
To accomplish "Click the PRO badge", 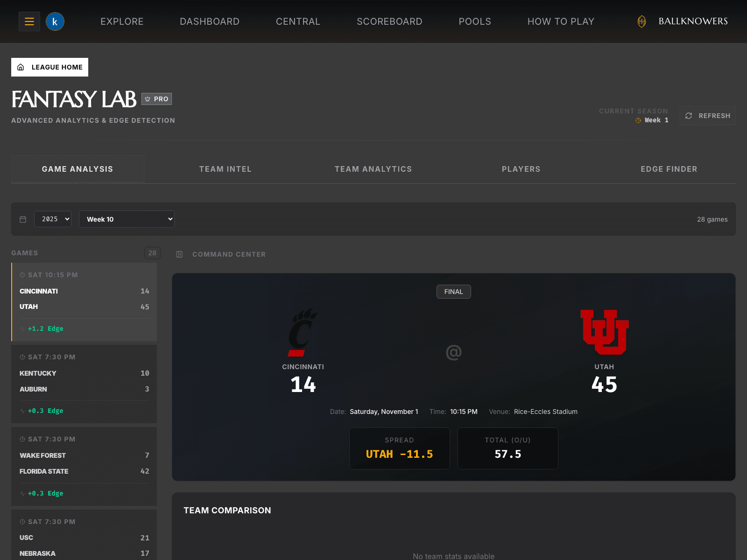I will (x=157, y=99).
